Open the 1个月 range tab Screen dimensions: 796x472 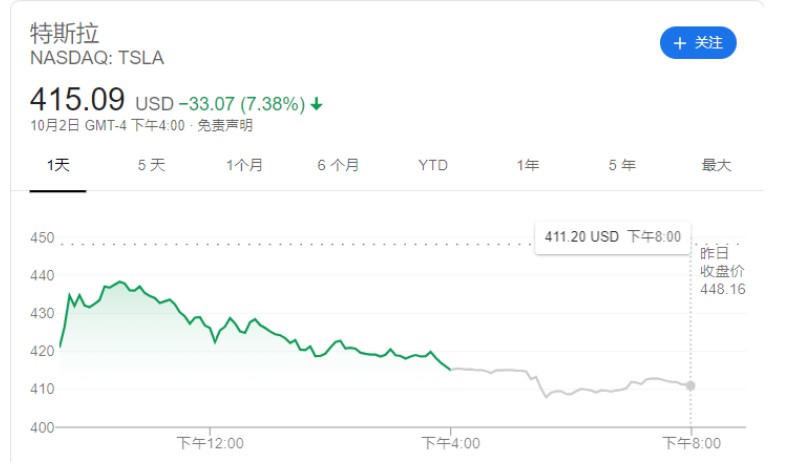pos(245,166)
